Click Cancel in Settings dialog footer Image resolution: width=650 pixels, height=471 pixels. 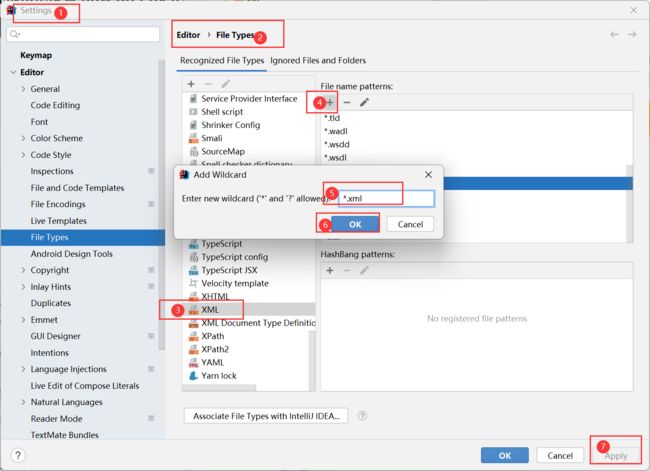click(x=560, y=455)
